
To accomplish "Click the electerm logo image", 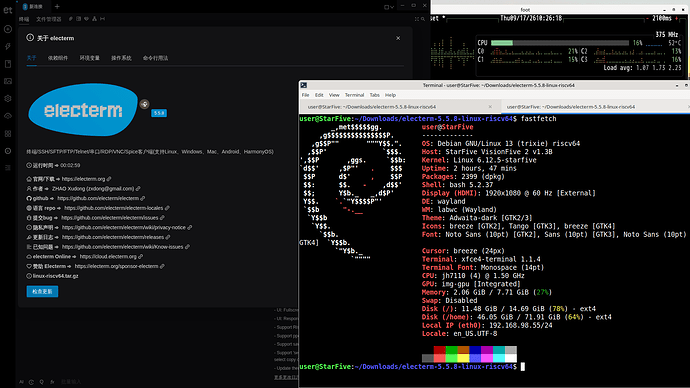I will coord(83,110).
